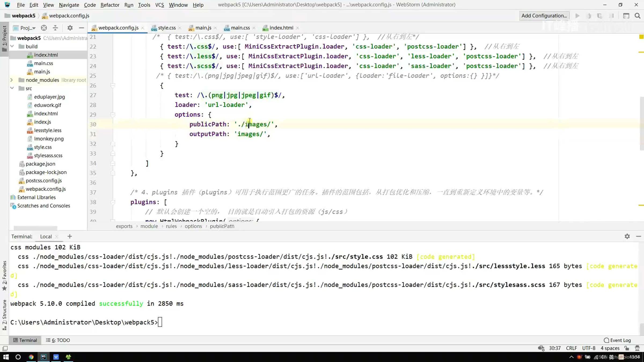
Task: Click cursor position 30:37 in status bar
Action: pos(555,348)
